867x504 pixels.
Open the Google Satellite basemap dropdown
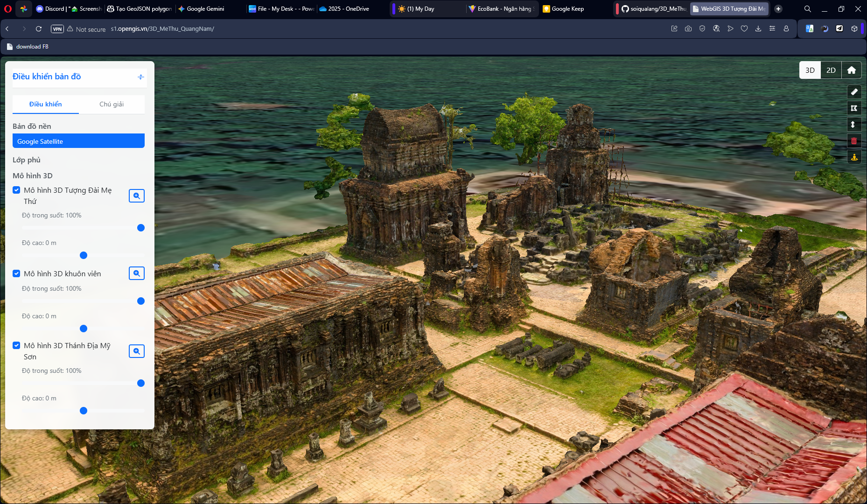point(78,141)
